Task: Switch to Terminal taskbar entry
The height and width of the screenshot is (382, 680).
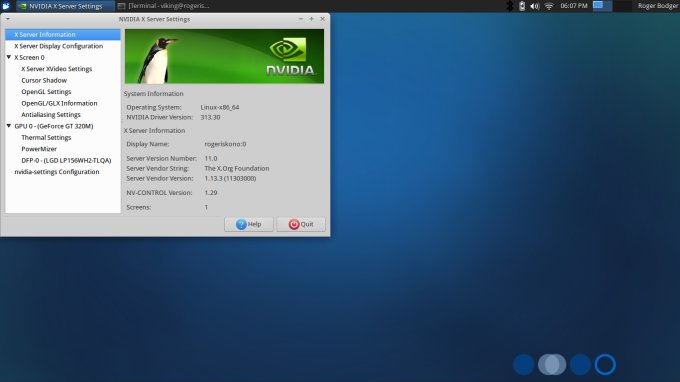Action: 164,6
